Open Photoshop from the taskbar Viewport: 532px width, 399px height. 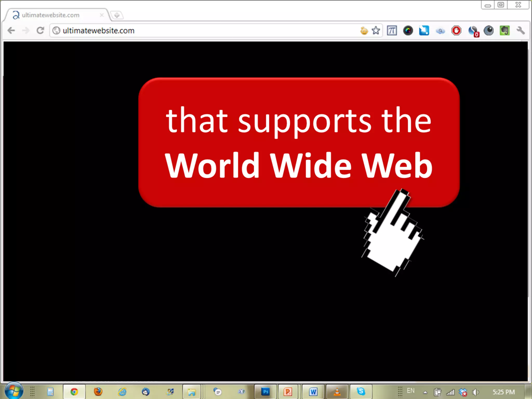click(265, 391)
